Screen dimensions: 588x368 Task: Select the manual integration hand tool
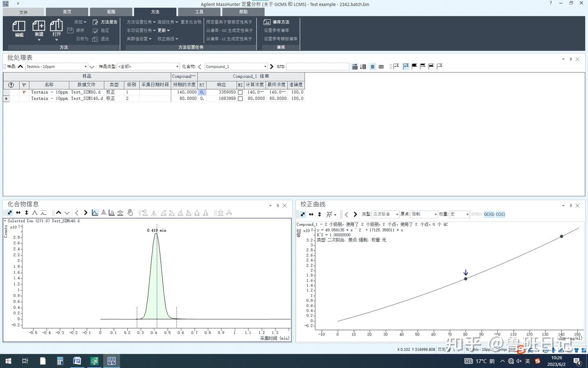coord(130,213)
